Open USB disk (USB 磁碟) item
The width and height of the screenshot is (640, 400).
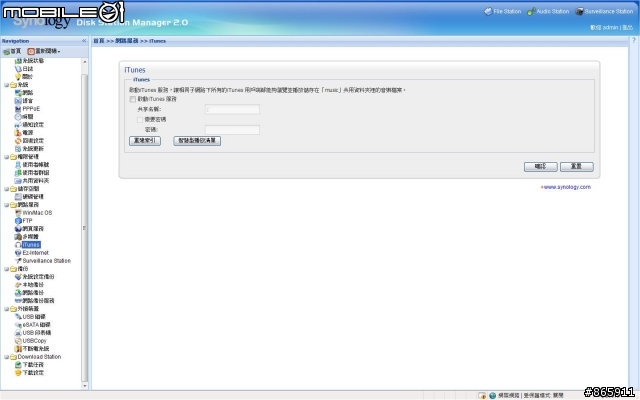point(30,317)
